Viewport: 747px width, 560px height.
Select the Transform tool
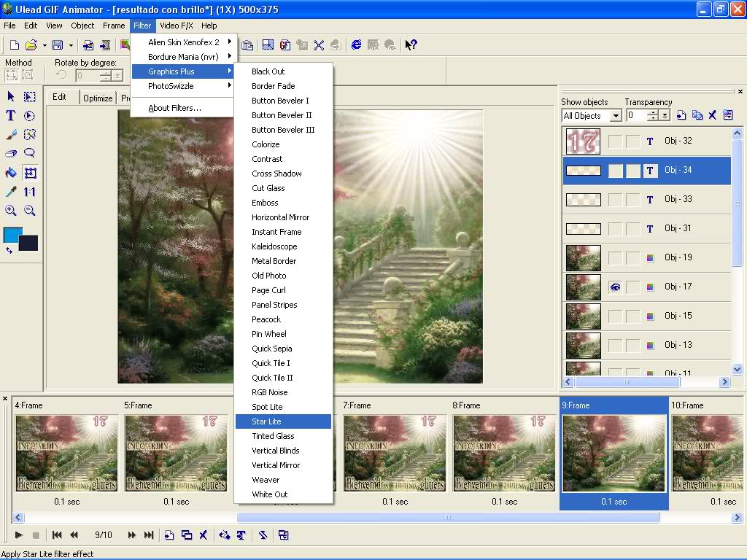[x=30, y=173]
